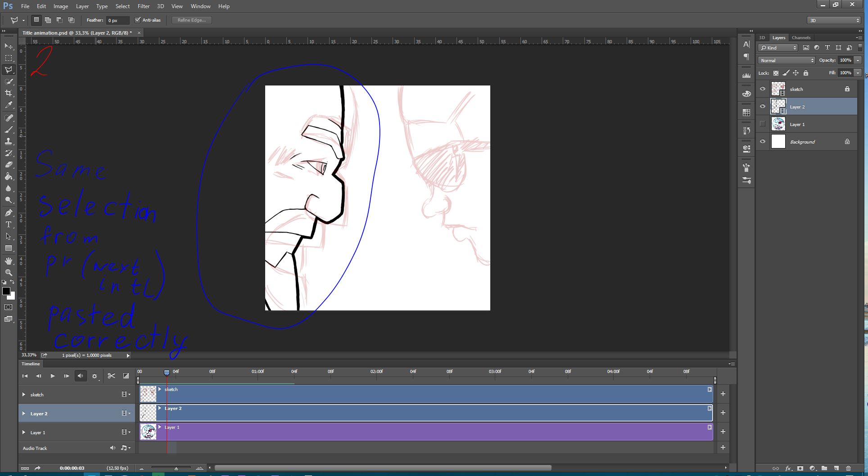
Task: Show the Layer 1 layer
Action: click(x=762, y=124)
